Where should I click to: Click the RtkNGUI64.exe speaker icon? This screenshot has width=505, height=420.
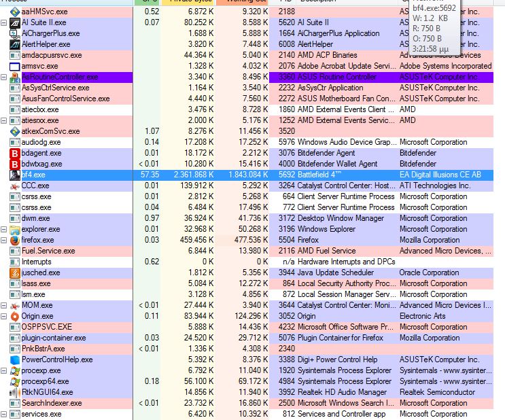click(15, 392)
